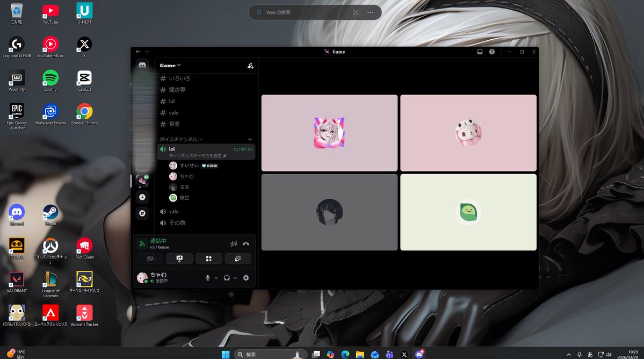Open ちゃむ user profile panel at bottom
Image resolution: width=644 pixels, height=359 pixels.
pyautogui.click(x=169, y=278)
